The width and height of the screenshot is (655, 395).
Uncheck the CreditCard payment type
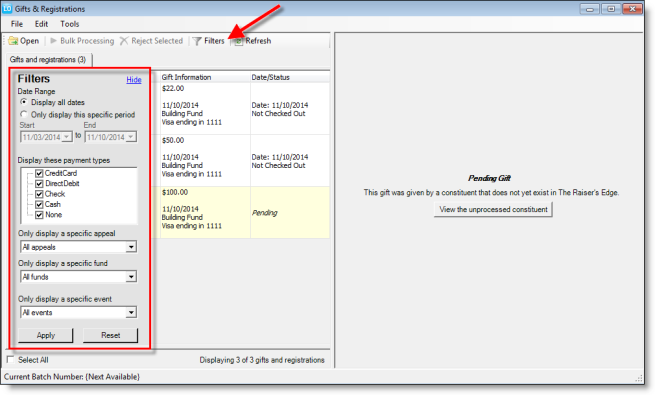[39, 173]
